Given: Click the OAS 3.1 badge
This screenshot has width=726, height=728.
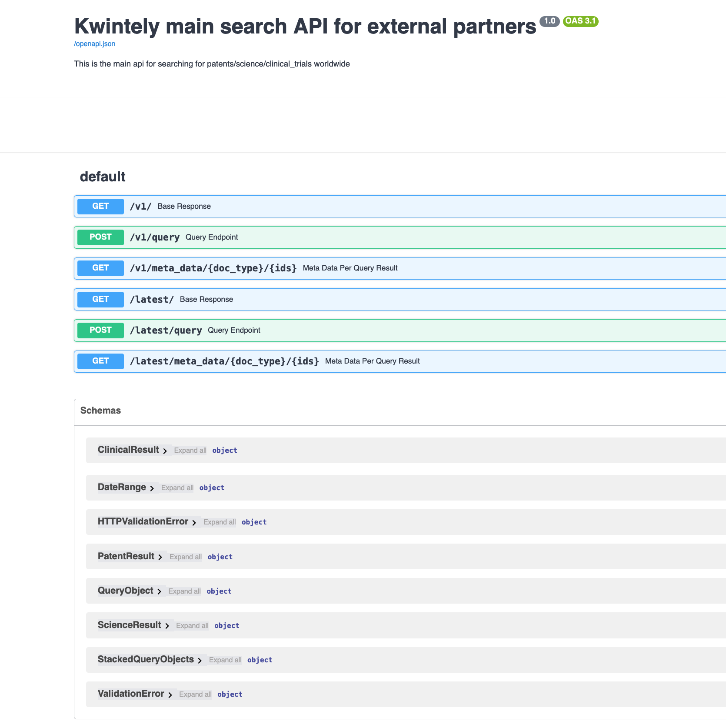Looking at the screenshot, I should click(x=580, y=21).
